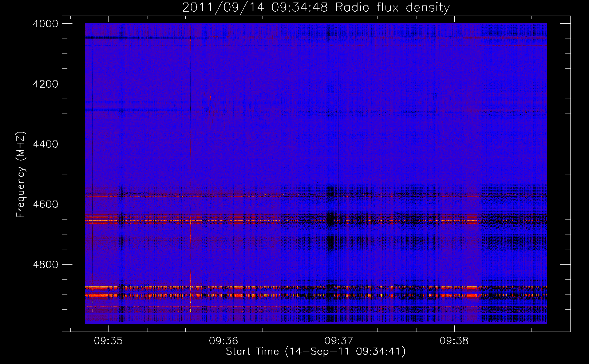Click the 09:38 time tick label
This screenshot has height=364, width=589.
point(454,341)
